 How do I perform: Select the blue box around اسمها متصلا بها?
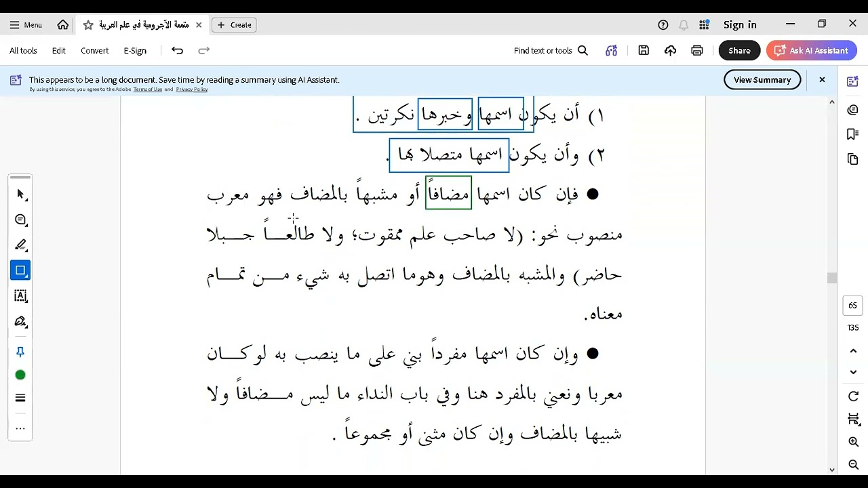(x=449, y=155)
